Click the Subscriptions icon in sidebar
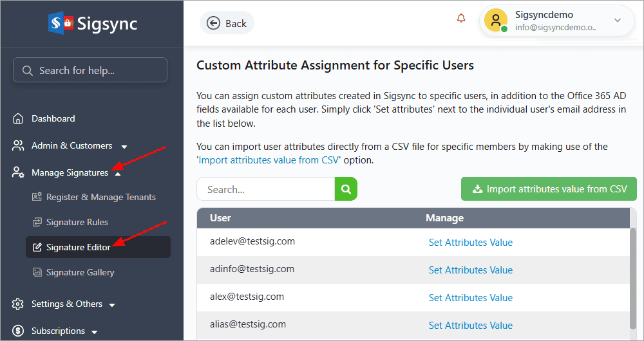644x341 pixels. 18,331
